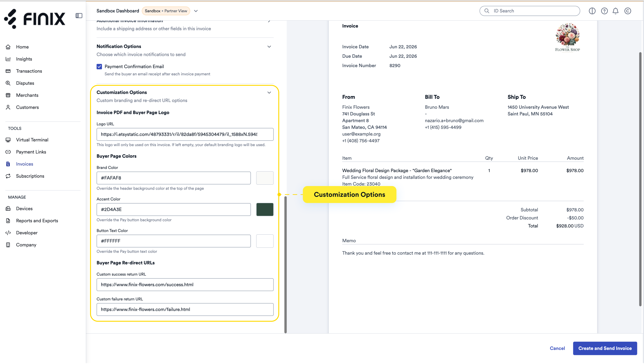Open the Brand Color swatch picker
Screen dimensions: 644x364
click(265, 178)
